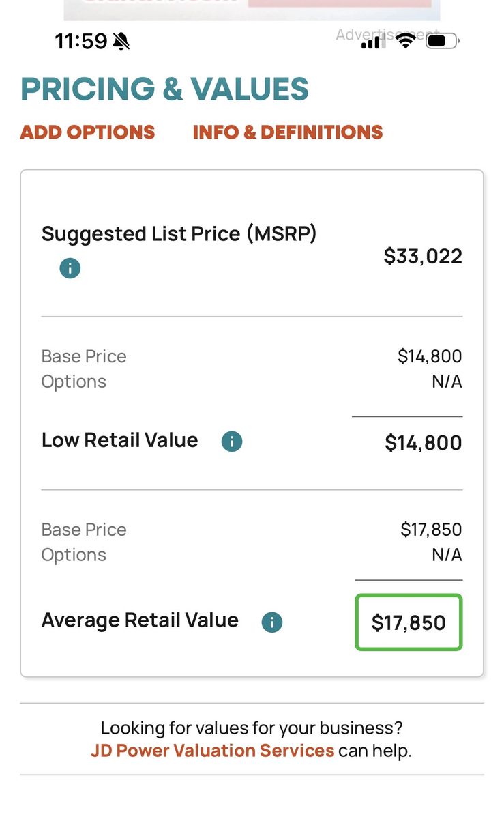
Task: Tap the $17,850 Base Price amount
Action: [x=431, y=530]
